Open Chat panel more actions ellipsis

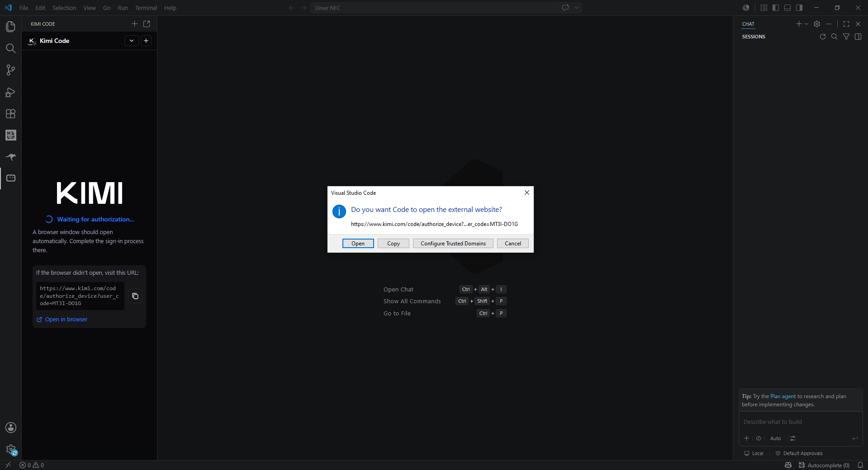[829, 24]
